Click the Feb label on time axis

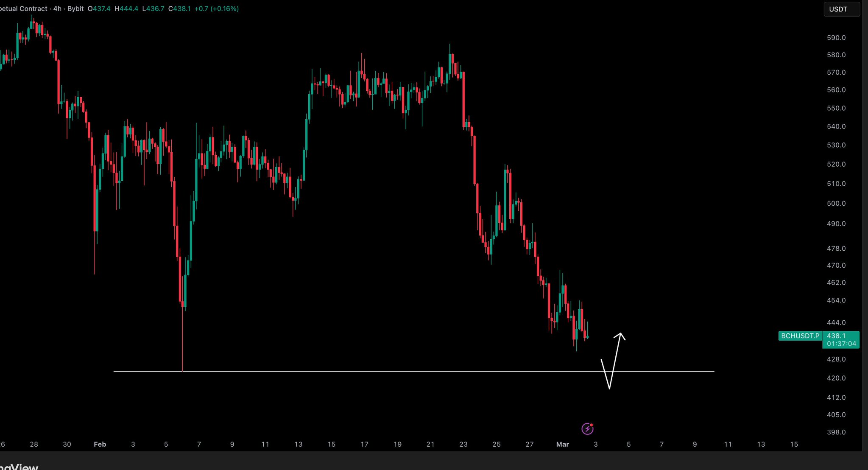coord(100,444)
